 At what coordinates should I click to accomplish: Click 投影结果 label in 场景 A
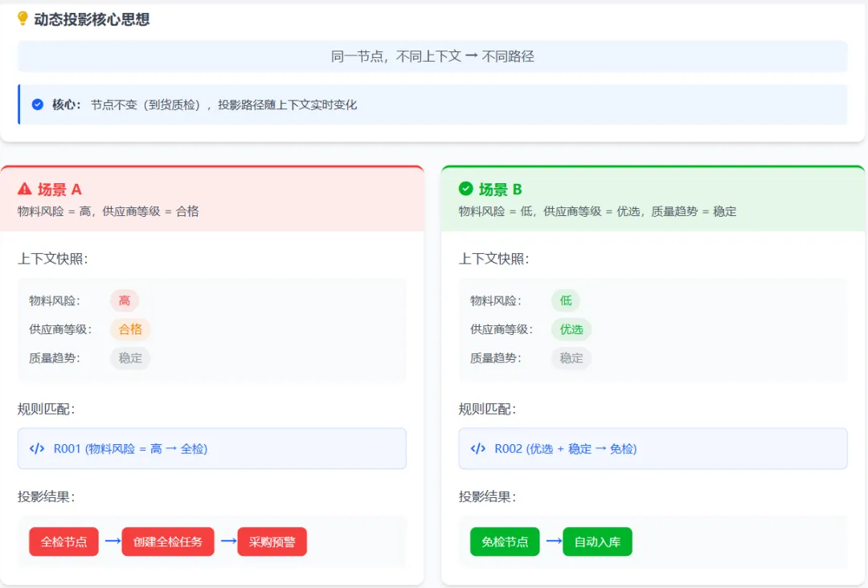tap(46, 496)
